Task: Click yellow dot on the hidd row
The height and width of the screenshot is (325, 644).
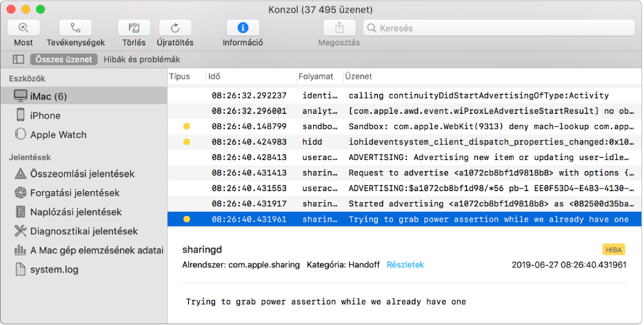Action: tap(186, 141)
